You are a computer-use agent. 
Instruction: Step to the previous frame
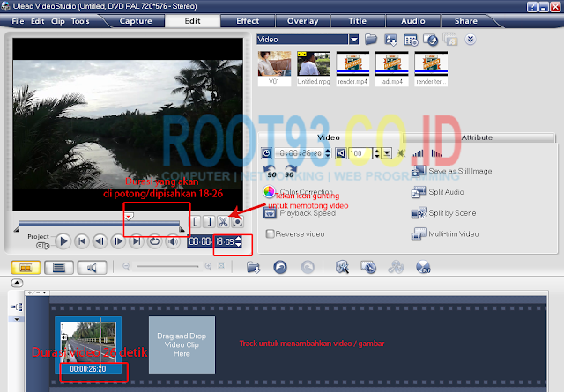point(100,241)
